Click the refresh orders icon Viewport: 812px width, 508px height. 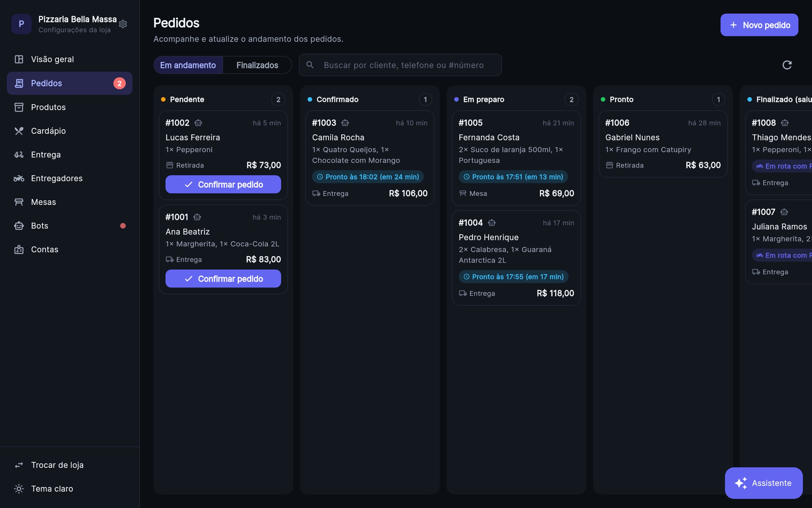787,65
